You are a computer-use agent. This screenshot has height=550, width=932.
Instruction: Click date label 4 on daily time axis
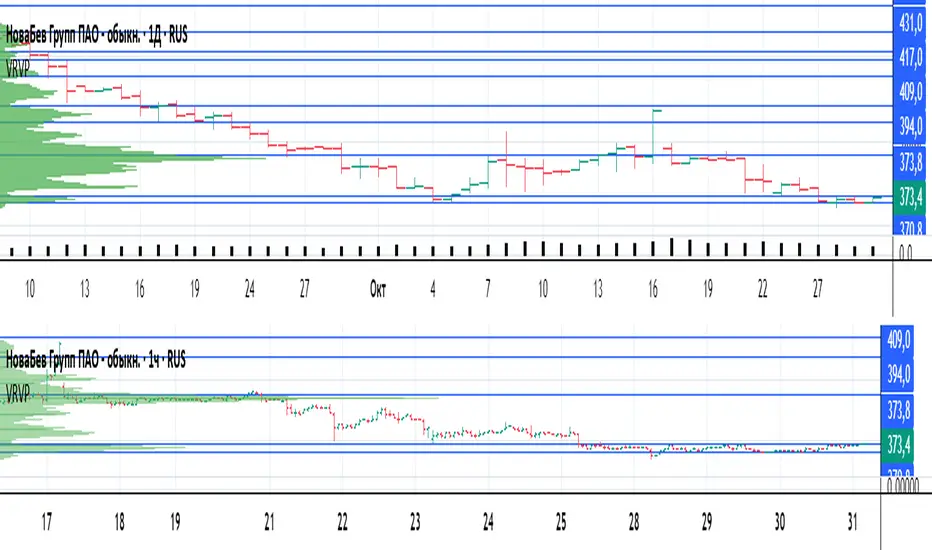click(433, 290)
